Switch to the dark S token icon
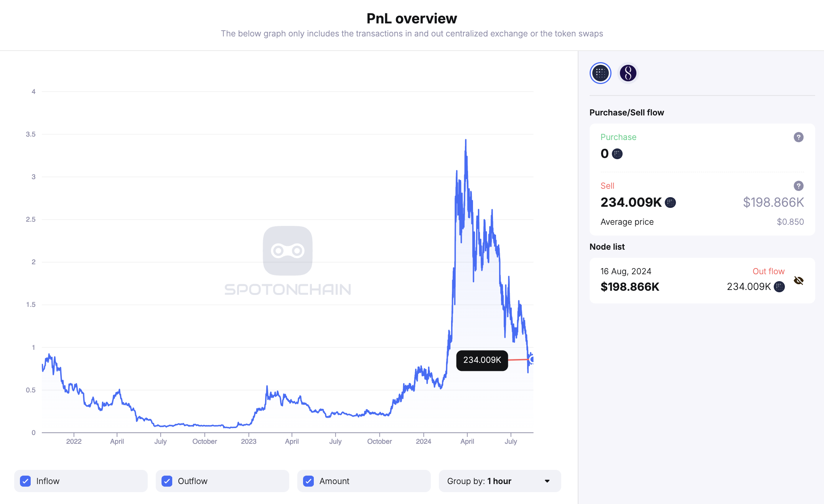 628,73
